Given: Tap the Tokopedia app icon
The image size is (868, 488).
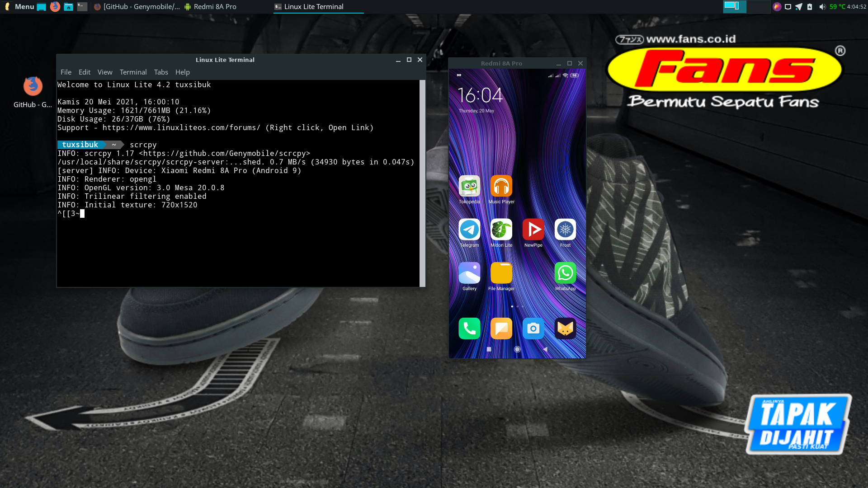Looking at the screenshot, I should tap(469, 186).
